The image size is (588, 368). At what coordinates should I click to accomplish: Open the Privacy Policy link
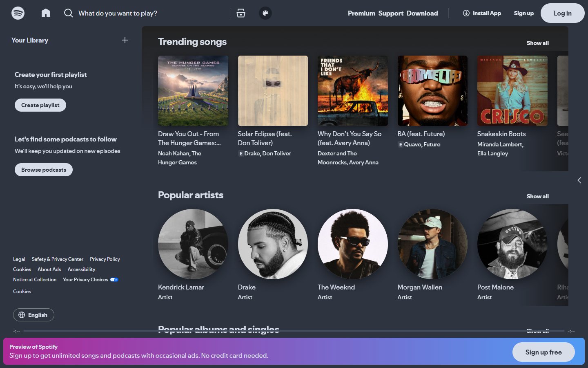click(105, 259)
